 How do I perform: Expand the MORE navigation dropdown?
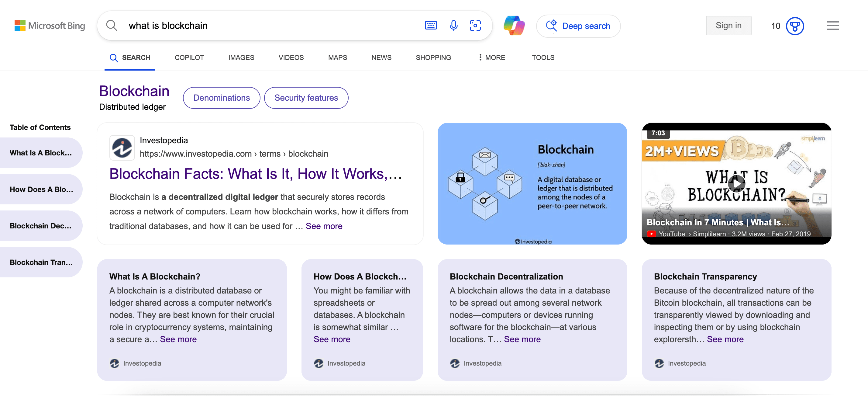(x=490, y=57)
